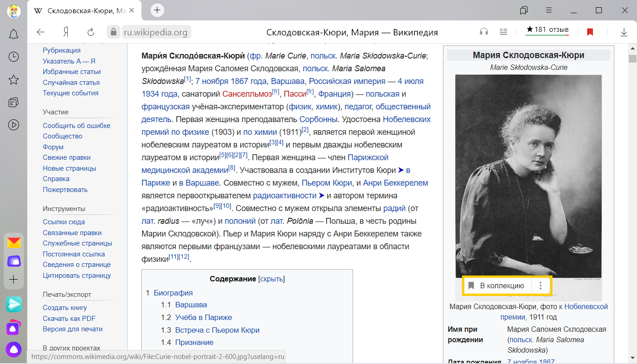The height and width of the screenshot is (364, 637).
Task: Open the purple Yandex Disk sidebar icon
Action: tap(14, 261)
